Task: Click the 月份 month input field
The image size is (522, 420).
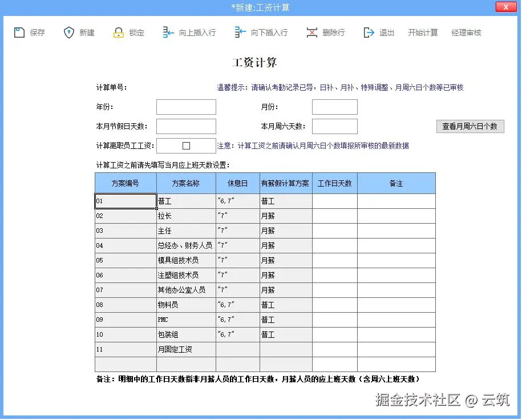Action: click(334, 107)
